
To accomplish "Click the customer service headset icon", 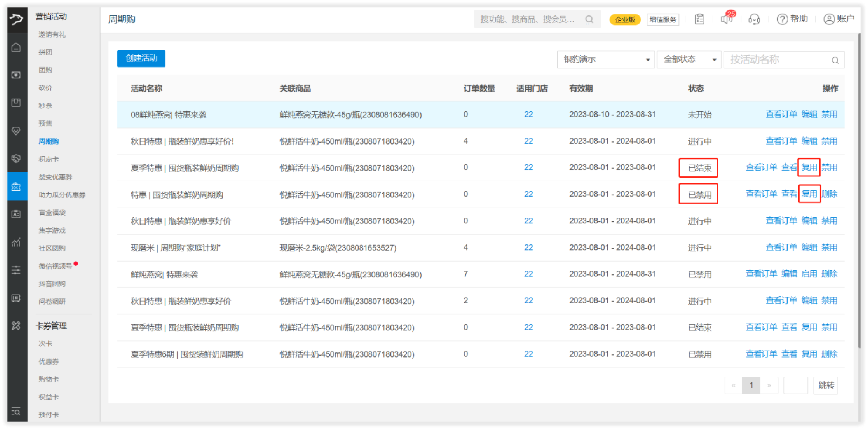I will click(x=754, y=19).
